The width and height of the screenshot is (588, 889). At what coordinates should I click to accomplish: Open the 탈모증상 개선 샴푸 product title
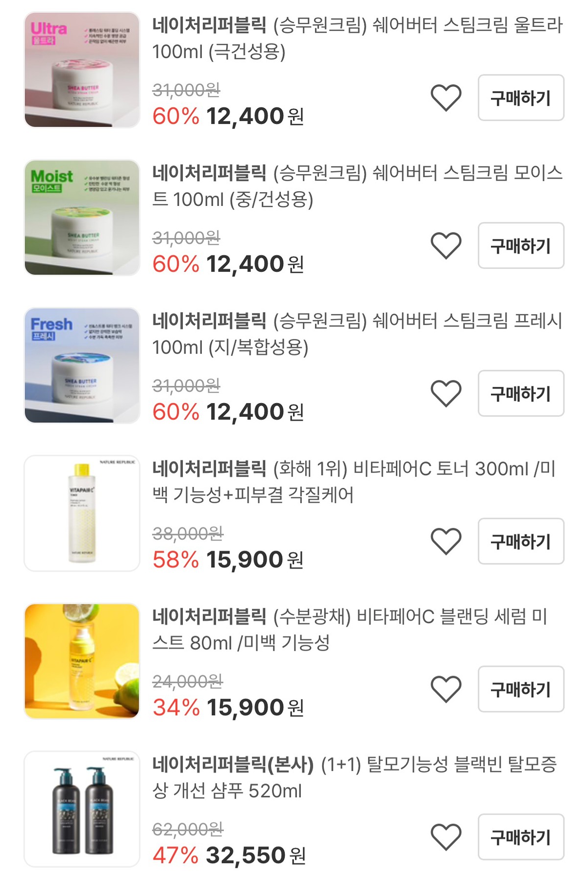click(354, 777)
